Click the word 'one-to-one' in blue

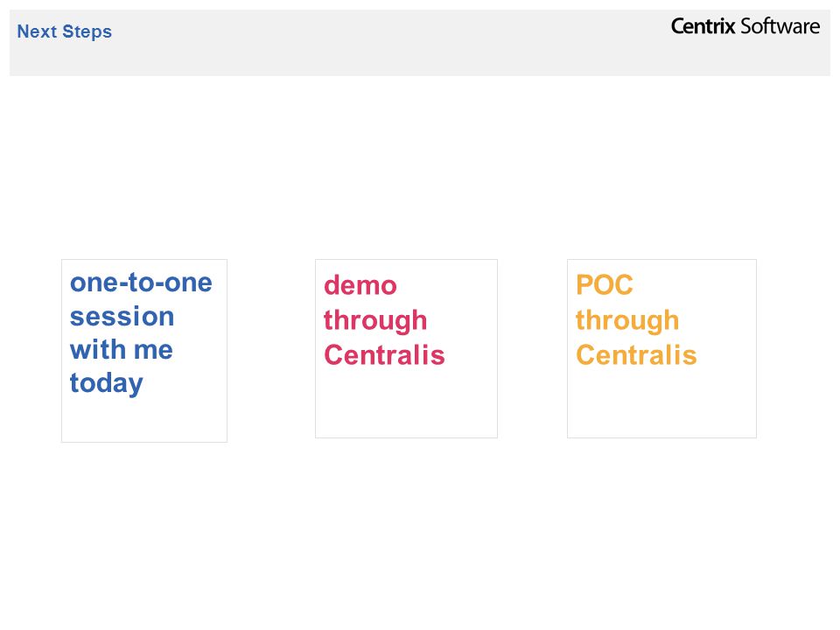coord(141,283)
